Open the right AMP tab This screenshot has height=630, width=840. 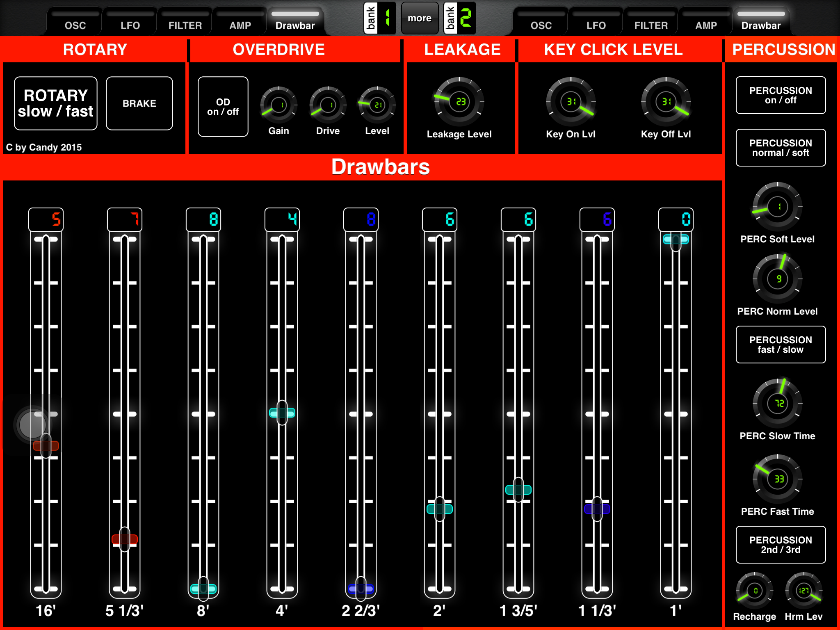[706, 21]
